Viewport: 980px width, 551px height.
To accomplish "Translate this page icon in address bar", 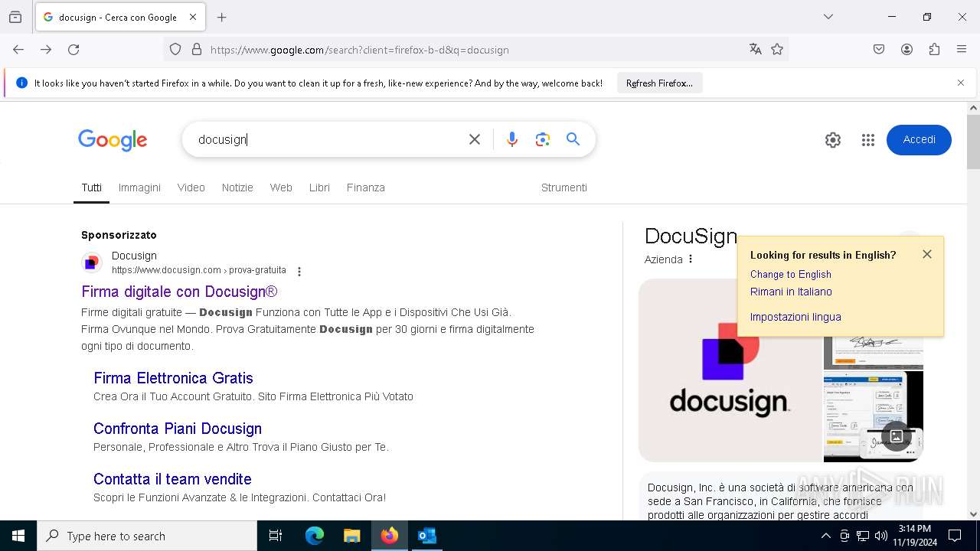I will tap(756, 50).
